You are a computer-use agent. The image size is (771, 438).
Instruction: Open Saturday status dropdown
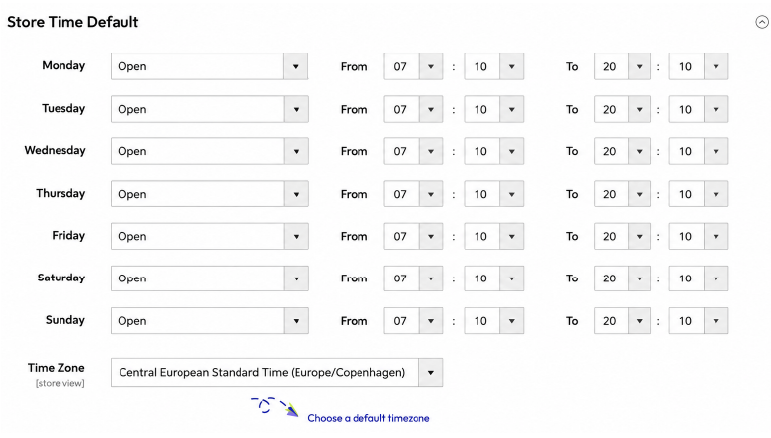click(x=209, y=278)
